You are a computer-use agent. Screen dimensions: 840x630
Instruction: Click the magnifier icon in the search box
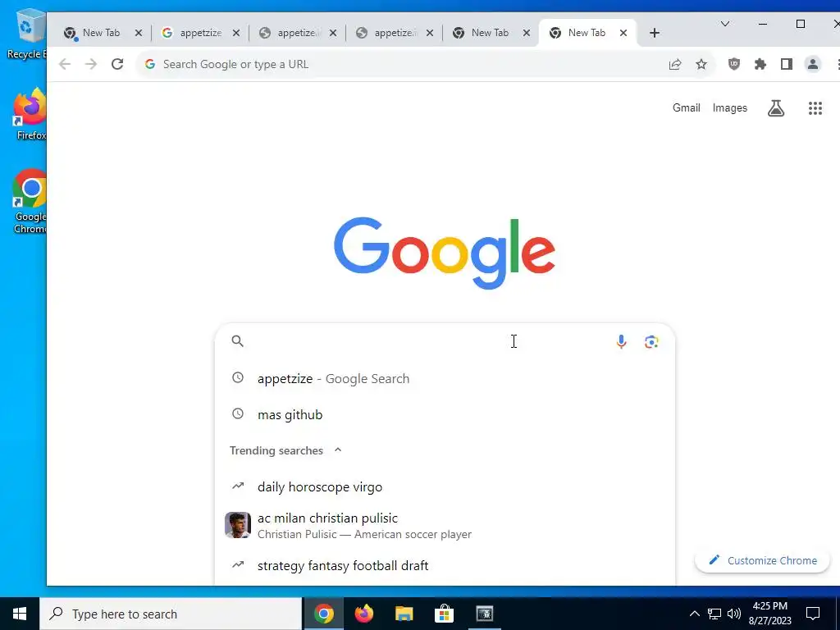coord(238,341)
